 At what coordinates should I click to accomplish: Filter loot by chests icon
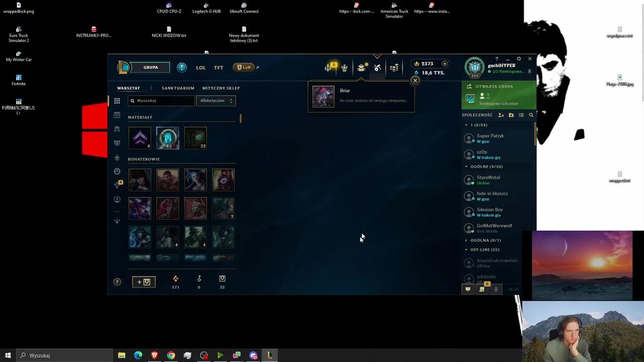click(117, 115)
